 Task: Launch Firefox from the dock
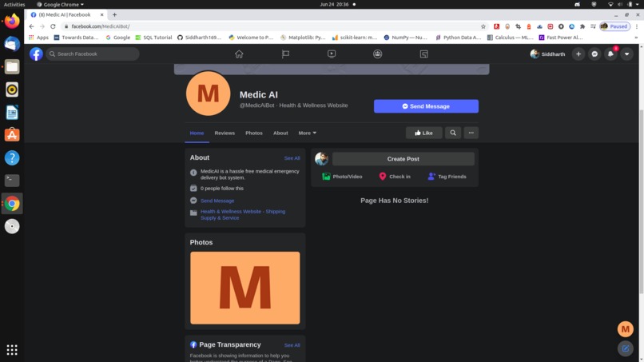(12, 21)
